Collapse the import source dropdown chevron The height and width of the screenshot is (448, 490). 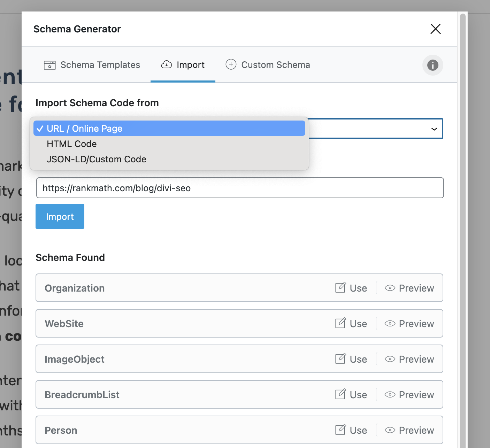434,129
